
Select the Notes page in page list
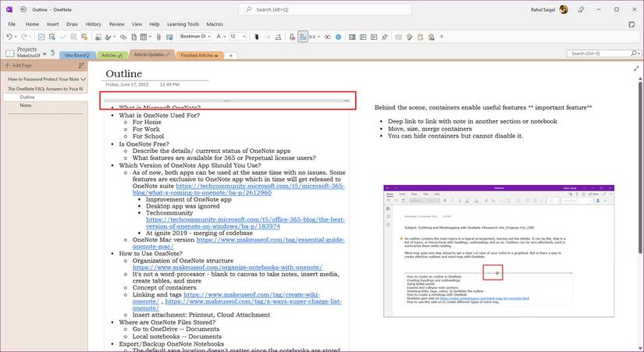coord(26,105)
